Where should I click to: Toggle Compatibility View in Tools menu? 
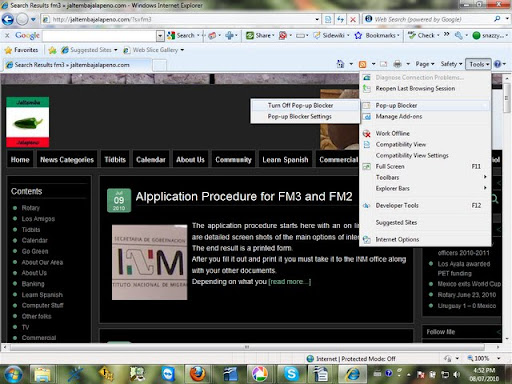click(x=425, y=144)
